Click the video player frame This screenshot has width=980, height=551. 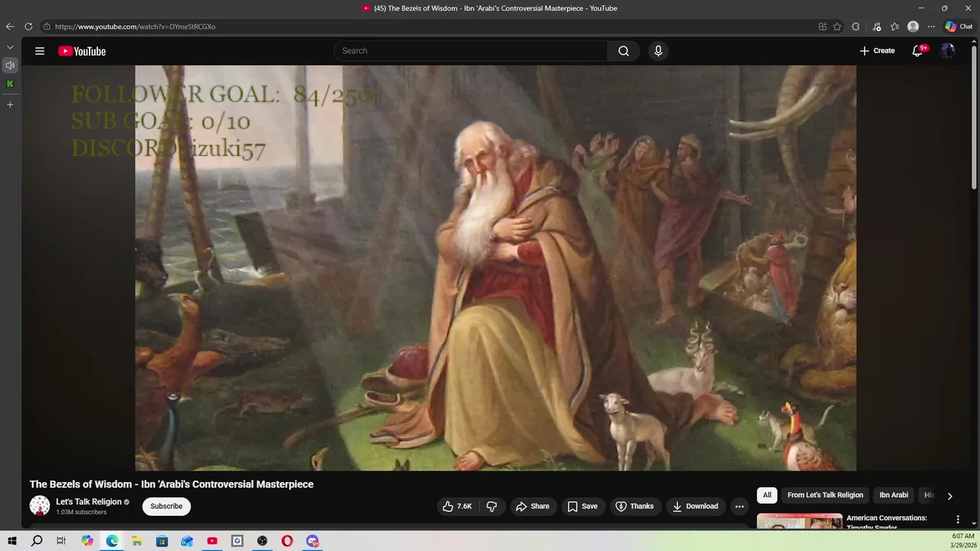[x=495, y=268]
